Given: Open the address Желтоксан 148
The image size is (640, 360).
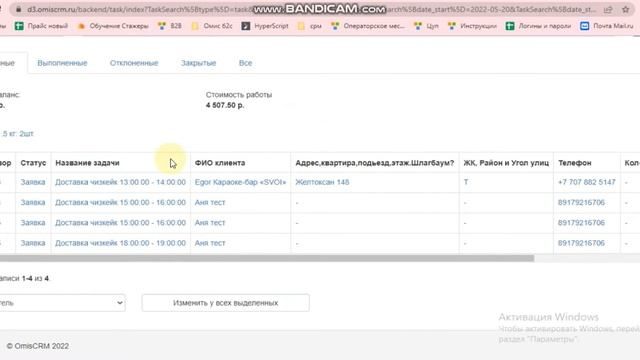Looking at the screenshot, I should click(x=322, y=182).
